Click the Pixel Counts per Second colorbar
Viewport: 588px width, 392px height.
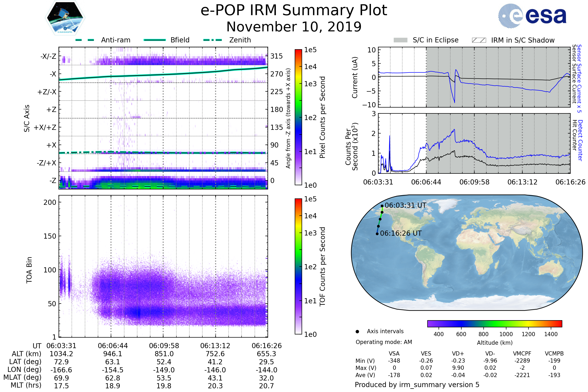tap(298, 117)
